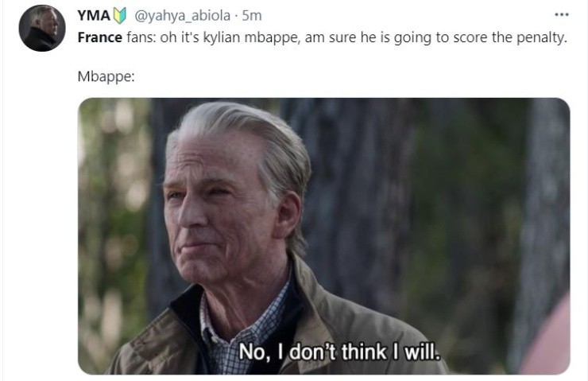
Task: Click the 'Mbappe:' text line
Action: [106, 76]
